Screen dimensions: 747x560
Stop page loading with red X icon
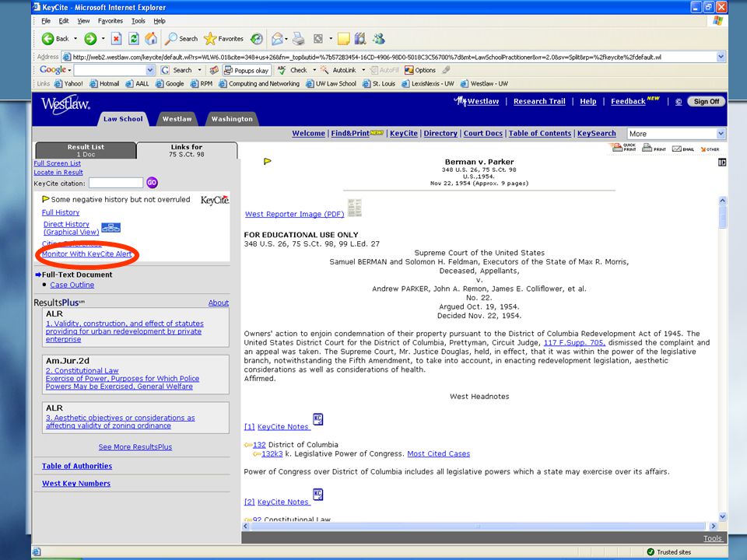116,39
